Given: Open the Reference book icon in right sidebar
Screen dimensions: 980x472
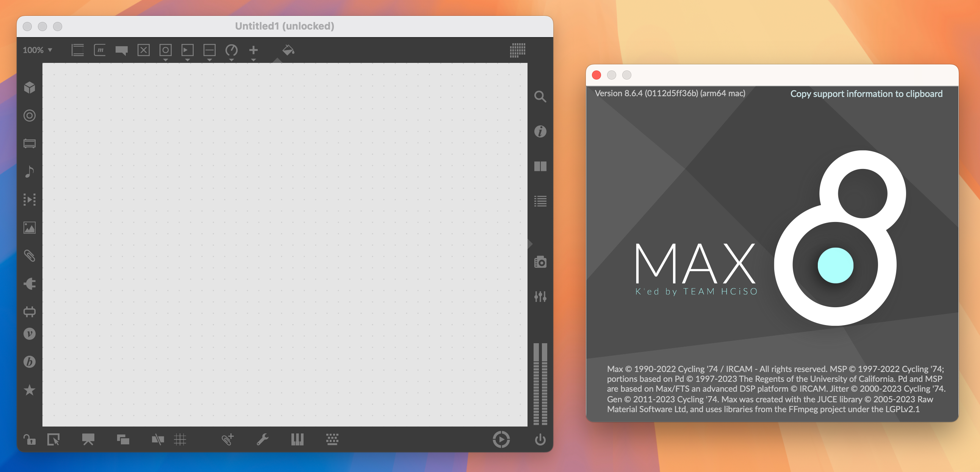Looking at the screenshot, I should pos(540,166).
